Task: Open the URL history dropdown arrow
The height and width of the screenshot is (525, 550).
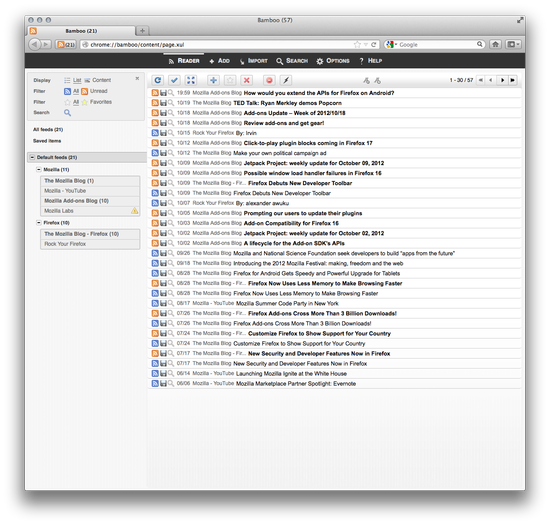Action: point(365,45)
